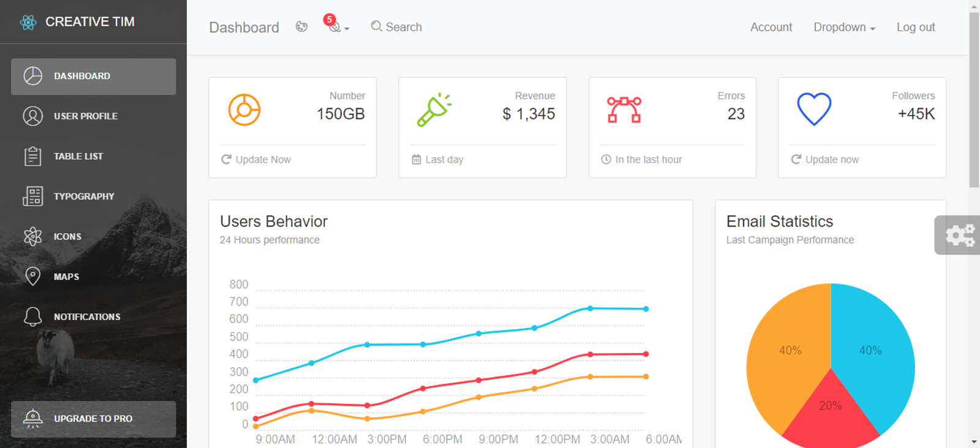
Task: Open the Account link
Action: pyautogui.click(x=771, y=27)
